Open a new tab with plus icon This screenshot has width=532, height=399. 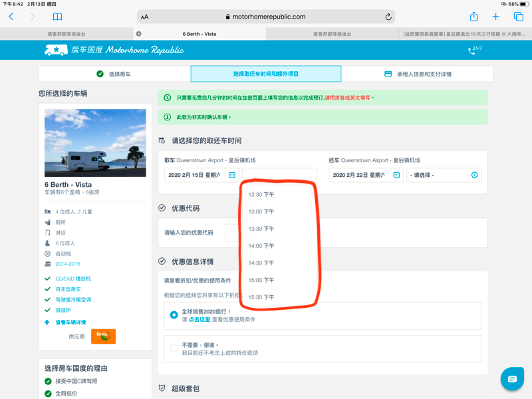[495, 17]
